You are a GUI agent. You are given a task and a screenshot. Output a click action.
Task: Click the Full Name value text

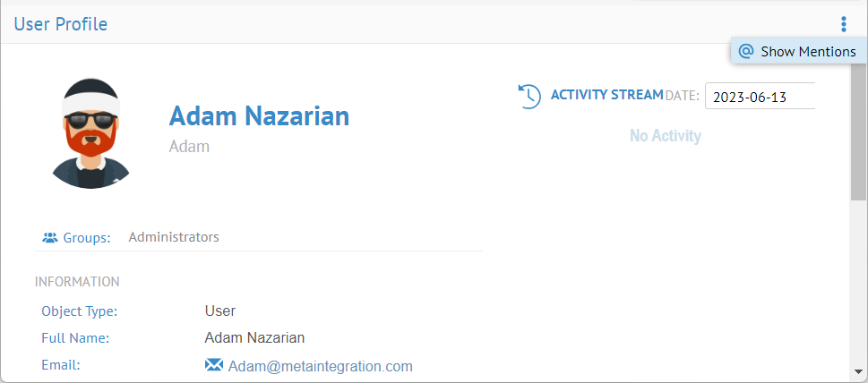[x=254, y=337]
